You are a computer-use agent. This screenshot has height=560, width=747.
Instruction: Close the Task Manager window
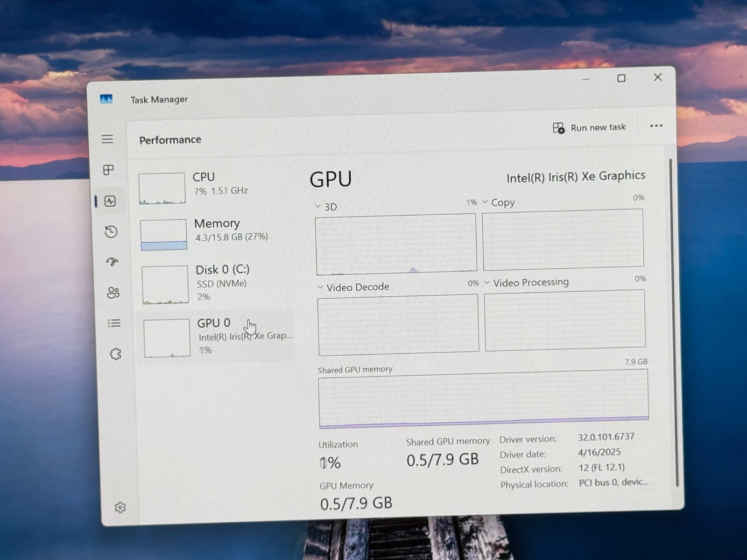pos(657,77)
